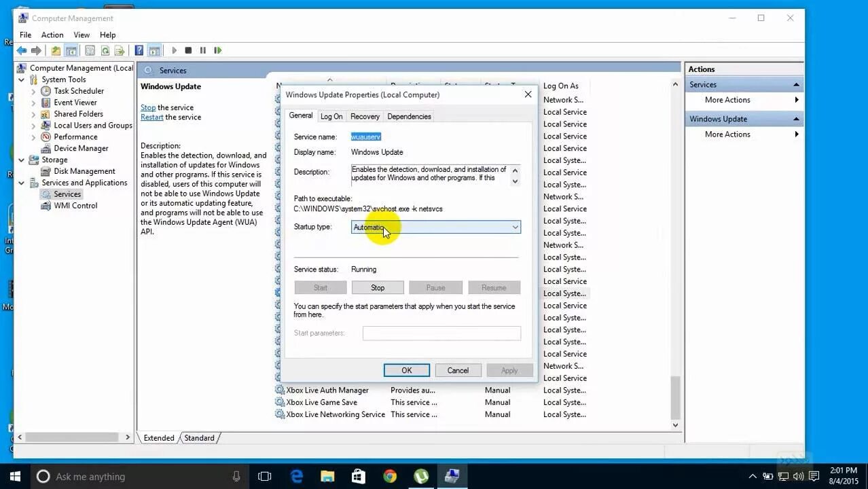The height and width of the screenshot is (489, 868).
Task: Open Help with the question-mark toolbar icon
Action: (139, 50)
